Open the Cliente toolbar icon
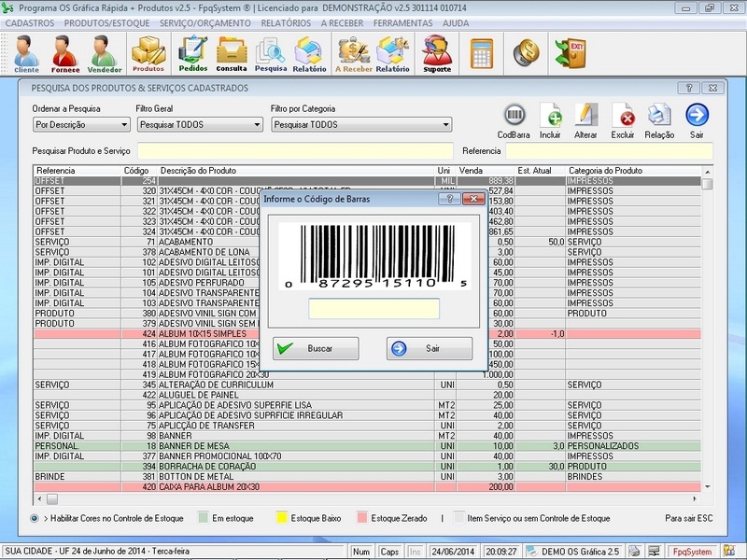This screenshot has width=747, height=560. click(x=26, y=54)
